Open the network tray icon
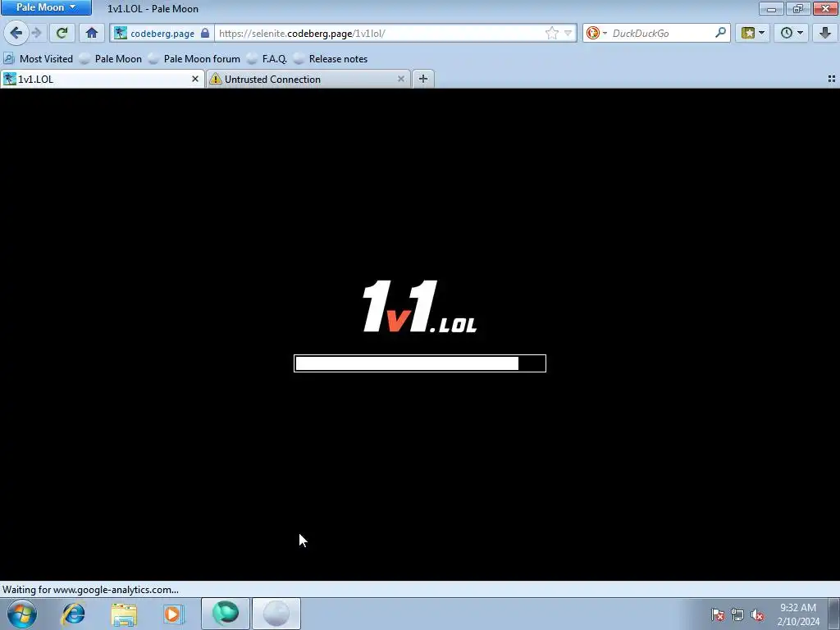This screenshot has height=630, width=840. 737,614
